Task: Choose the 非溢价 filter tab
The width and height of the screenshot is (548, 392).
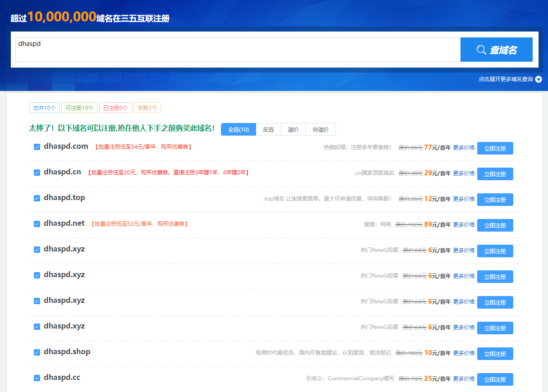Action: pyautogui.click(x=320, y=129)
